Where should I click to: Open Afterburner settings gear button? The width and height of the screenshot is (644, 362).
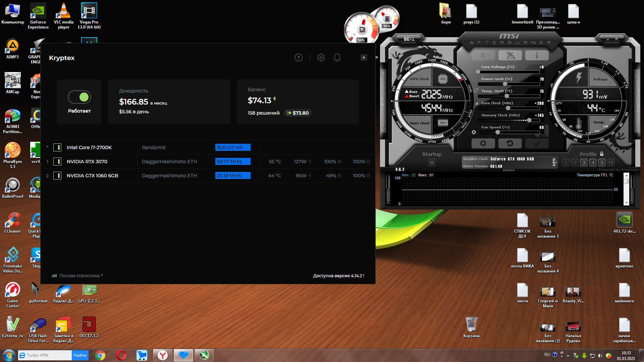pyautogui.click(x=483, y=143)
